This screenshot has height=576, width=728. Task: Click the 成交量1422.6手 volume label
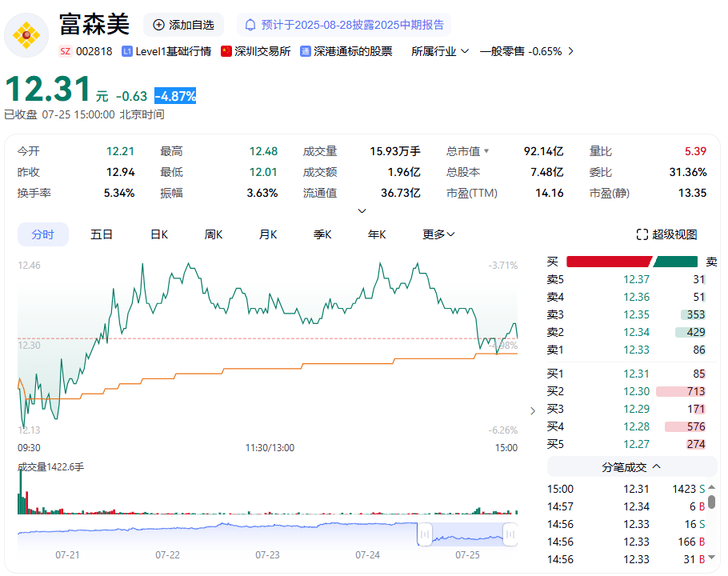pos(51,467)
